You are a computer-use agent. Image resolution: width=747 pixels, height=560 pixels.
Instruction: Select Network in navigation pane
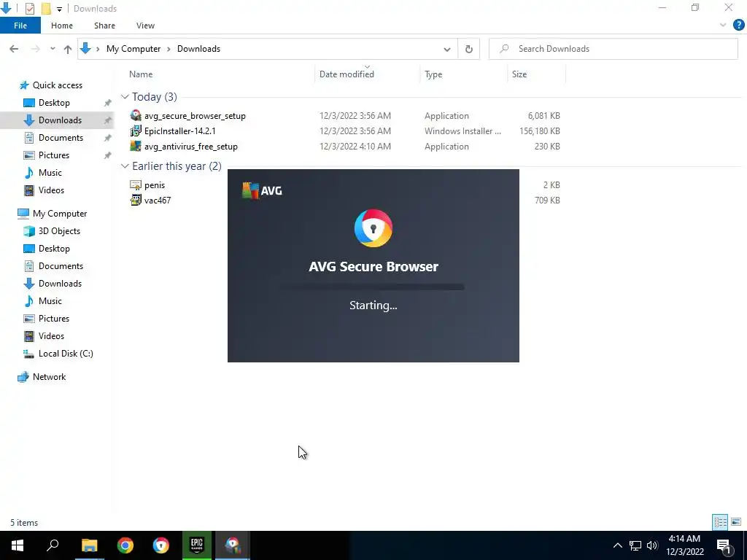(49, 377)
